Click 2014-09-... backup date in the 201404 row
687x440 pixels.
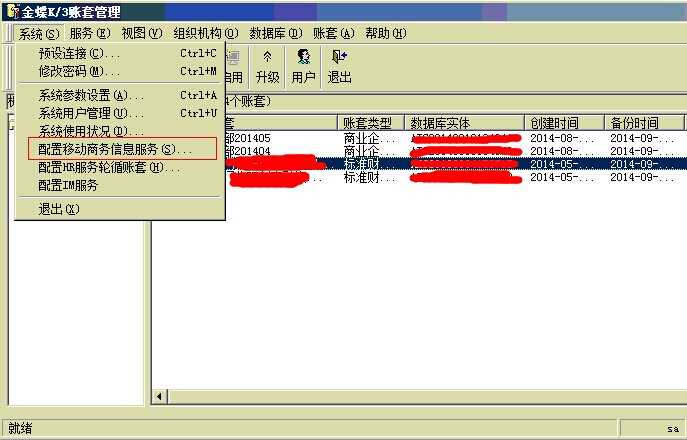coord(642,152)
